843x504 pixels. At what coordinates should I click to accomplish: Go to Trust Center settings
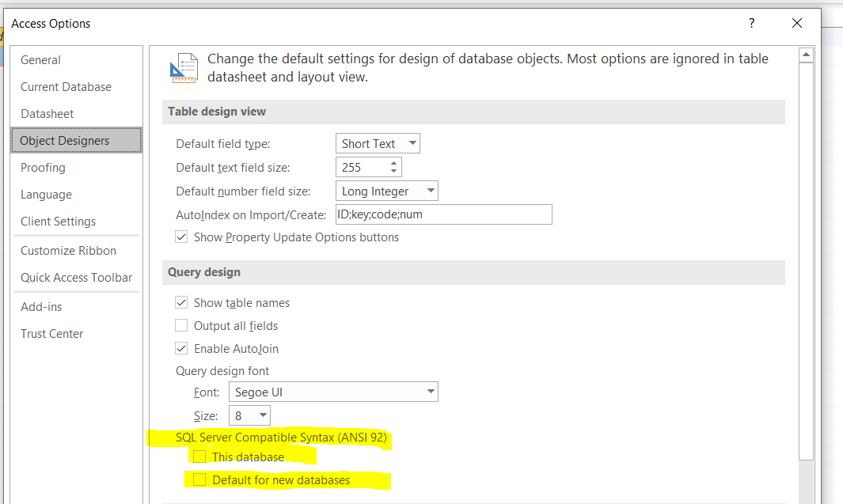pos(52,334)
